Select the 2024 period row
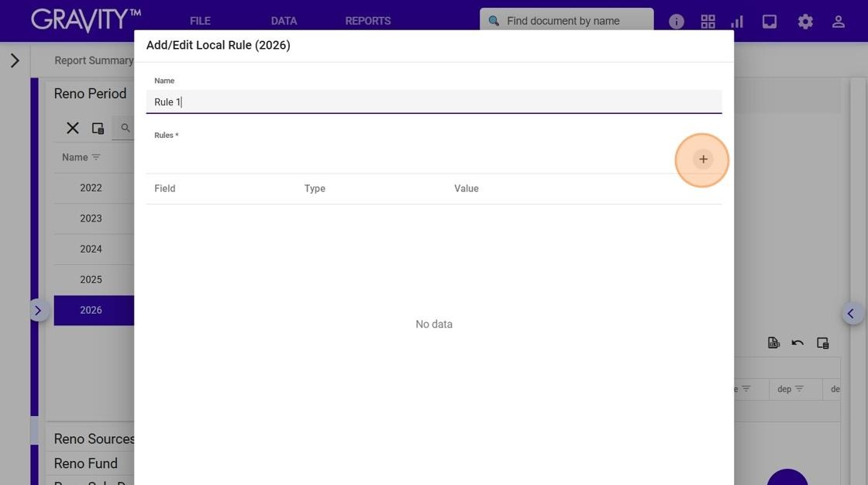Screen dimensions: 868x485 94,249
